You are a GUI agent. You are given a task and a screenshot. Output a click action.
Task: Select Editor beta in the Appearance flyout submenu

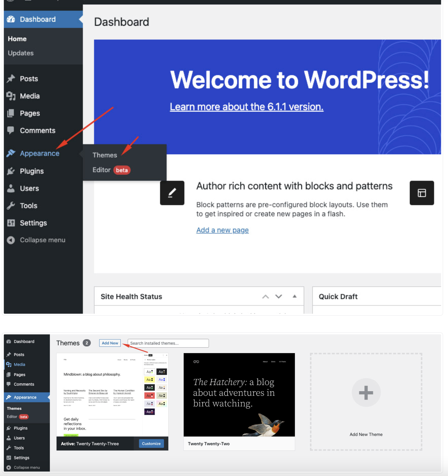click(111, 170)
